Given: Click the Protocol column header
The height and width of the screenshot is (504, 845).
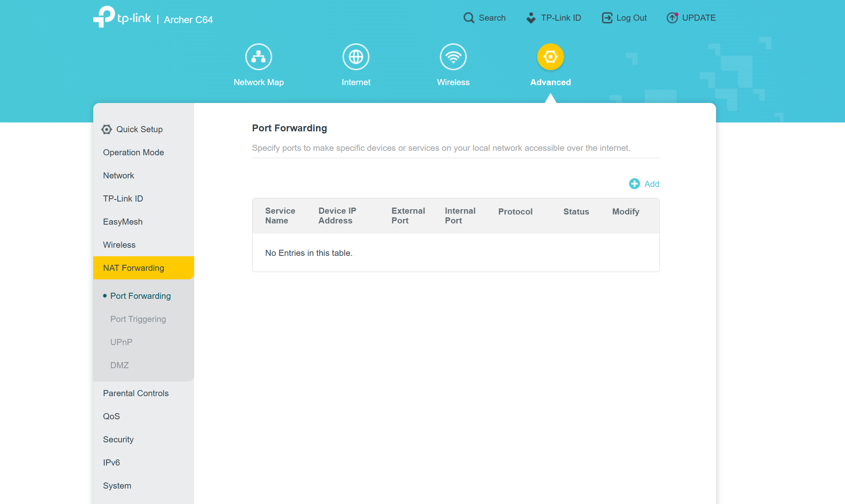Looking at the screenshot, I should [x=515, y=212].
